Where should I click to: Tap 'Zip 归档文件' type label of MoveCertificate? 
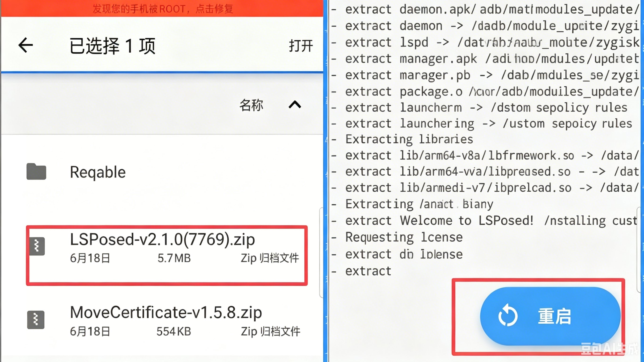(x=271, y=332)
